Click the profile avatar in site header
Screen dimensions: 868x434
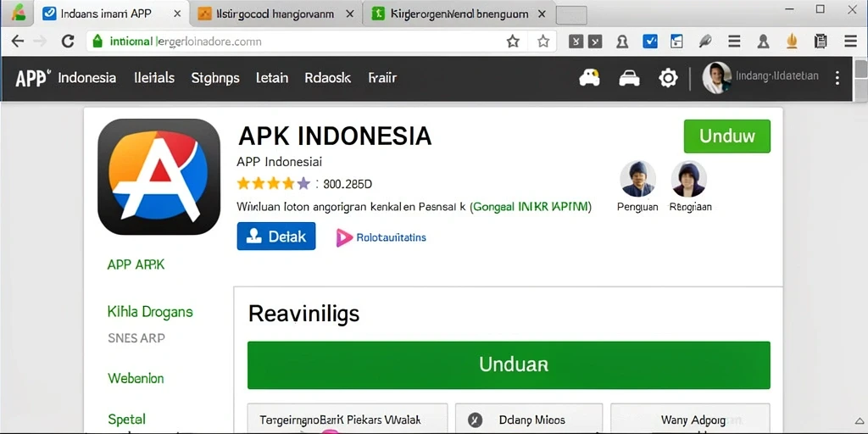716,77
